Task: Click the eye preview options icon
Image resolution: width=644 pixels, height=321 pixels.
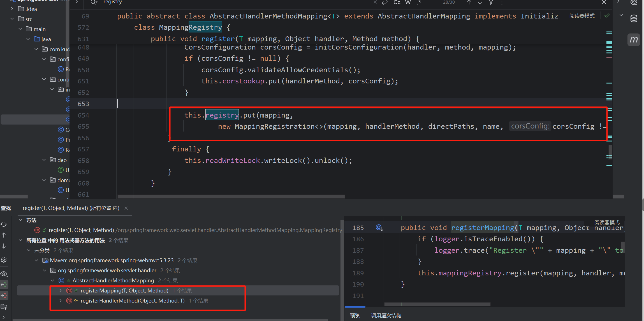Action: (4, 274)
